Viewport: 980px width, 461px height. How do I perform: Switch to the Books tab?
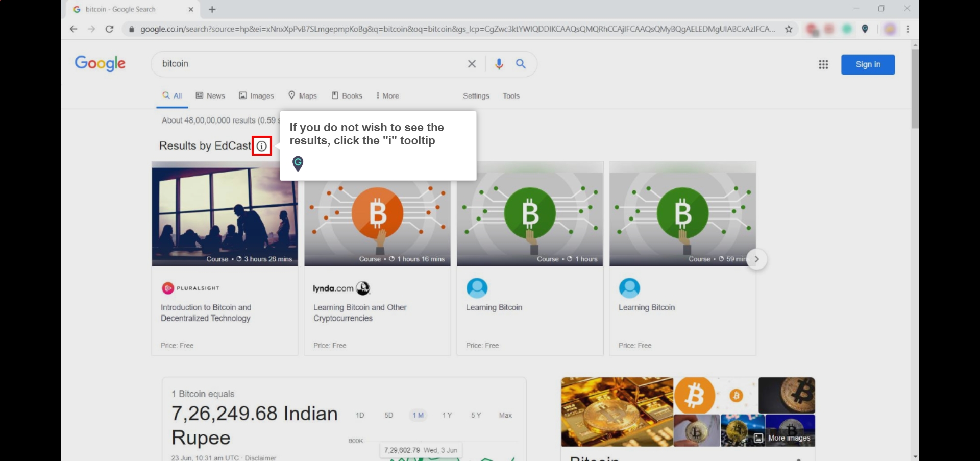(x=347, y=95)
